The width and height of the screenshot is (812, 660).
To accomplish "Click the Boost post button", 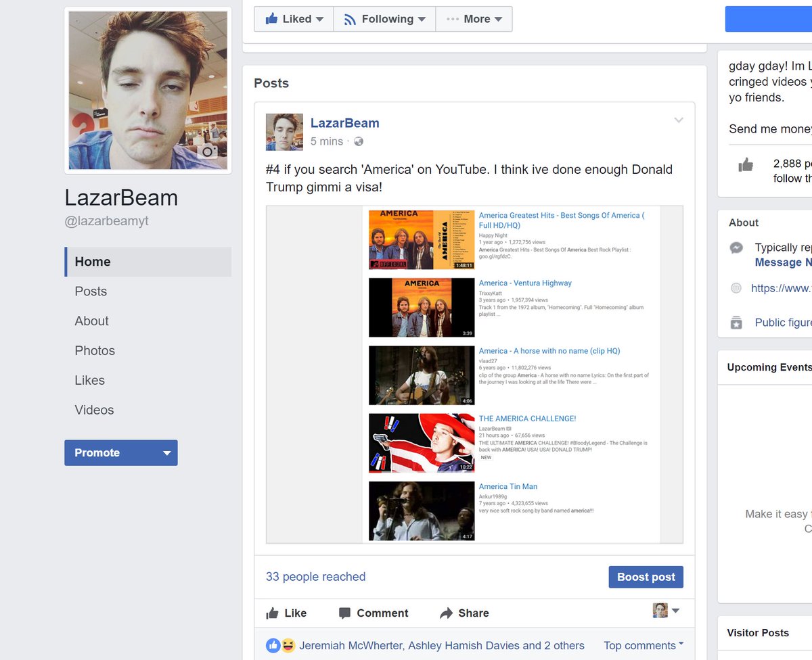I will click(x=646, y=577).
